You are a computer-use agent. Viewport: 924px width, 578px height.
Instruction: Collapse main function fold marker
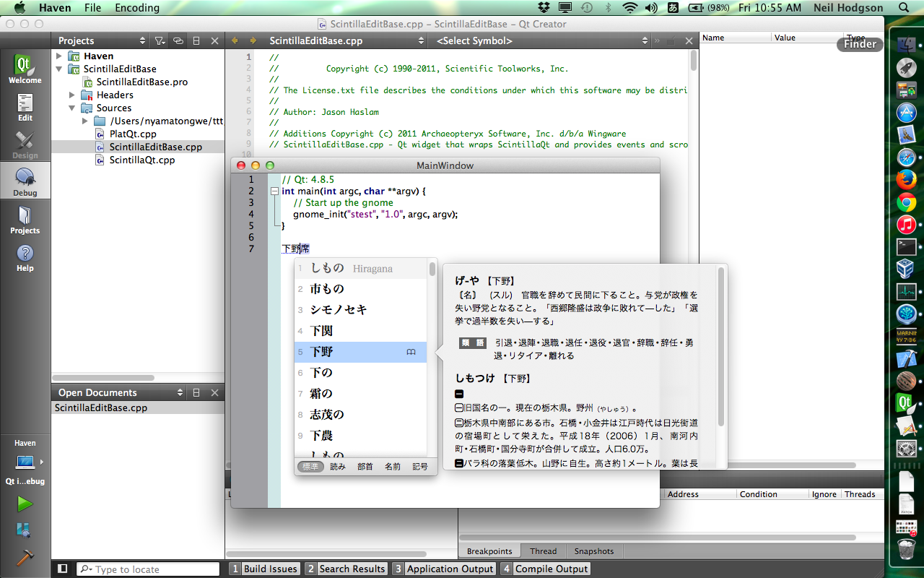coord(274,191)
